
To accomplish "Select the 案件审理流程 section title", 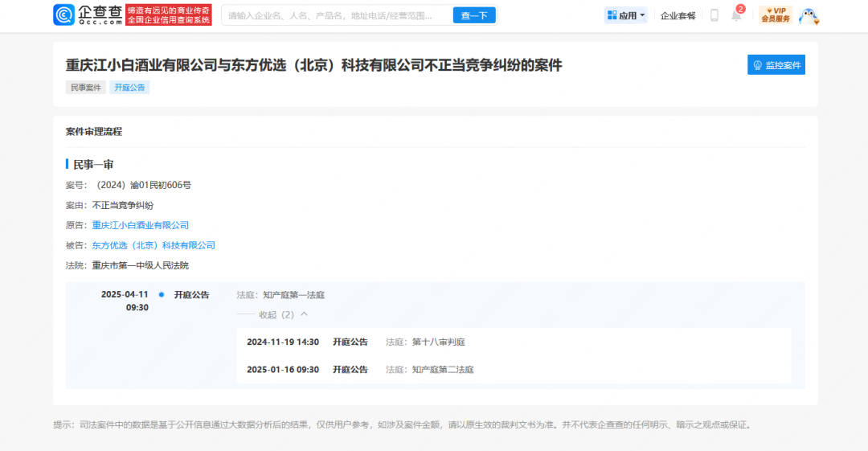I will pyautogui.click(x=93, y=131).
